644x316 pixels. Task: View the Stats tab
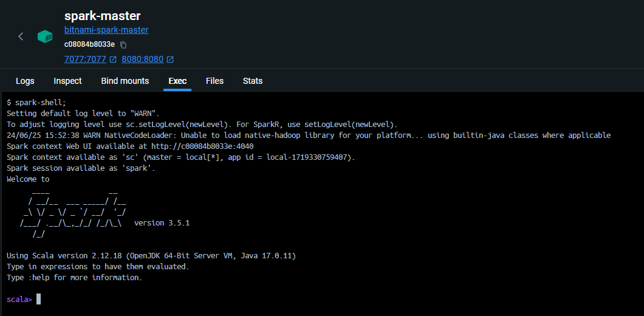click(x=253, y=81)
